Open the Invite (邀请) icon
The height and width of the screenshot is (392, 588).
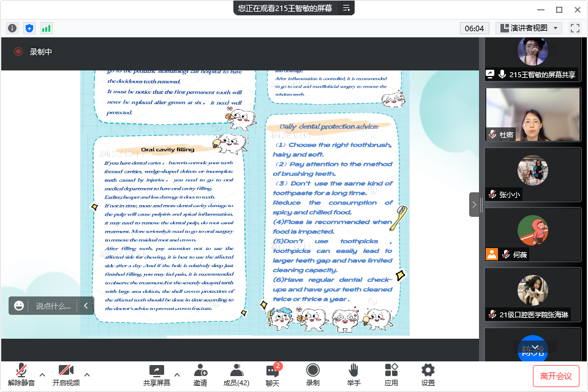click(x=200, y=375)
